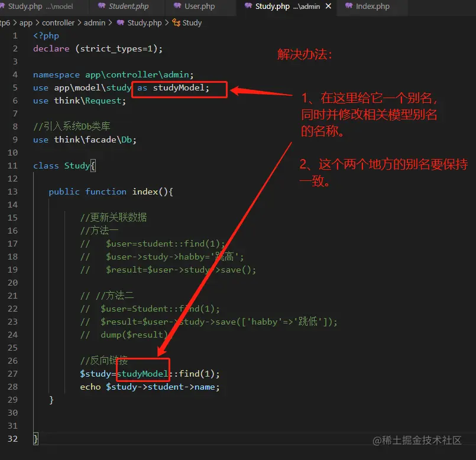Image resolution: width=476 pixels, height=460 pixels.
Task: Click '$study->student->name' on line 28
Action: tap(161, 387)
